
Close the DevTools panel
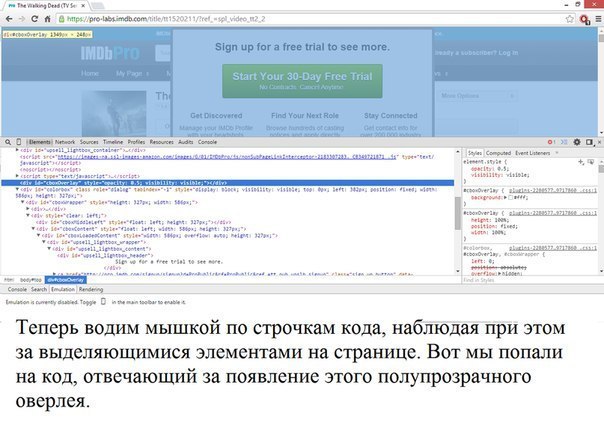(x=599, y=142)
